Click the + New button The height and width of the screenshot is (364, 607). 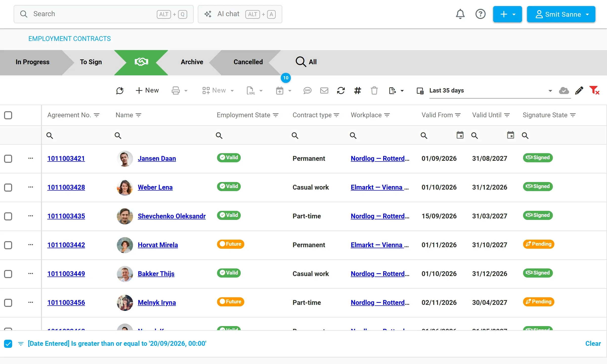tap(147, 90)
